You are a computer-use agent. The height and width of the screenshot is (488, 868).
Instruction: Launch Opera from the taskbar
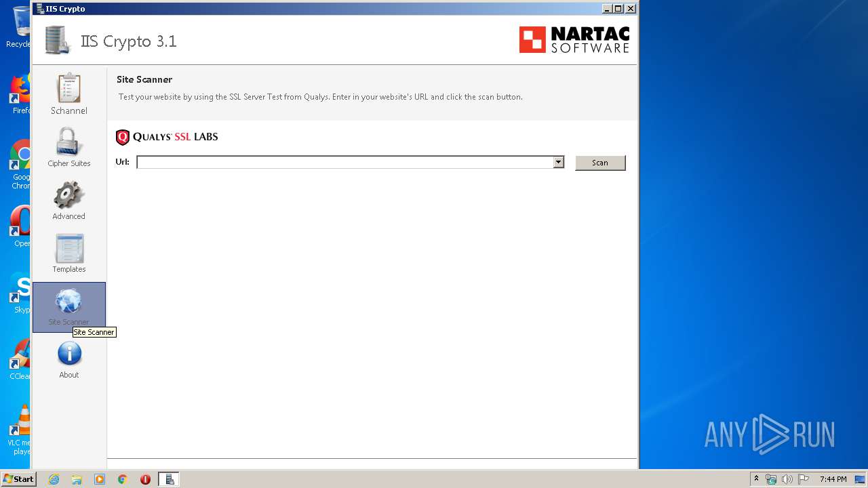coord(145,479)
